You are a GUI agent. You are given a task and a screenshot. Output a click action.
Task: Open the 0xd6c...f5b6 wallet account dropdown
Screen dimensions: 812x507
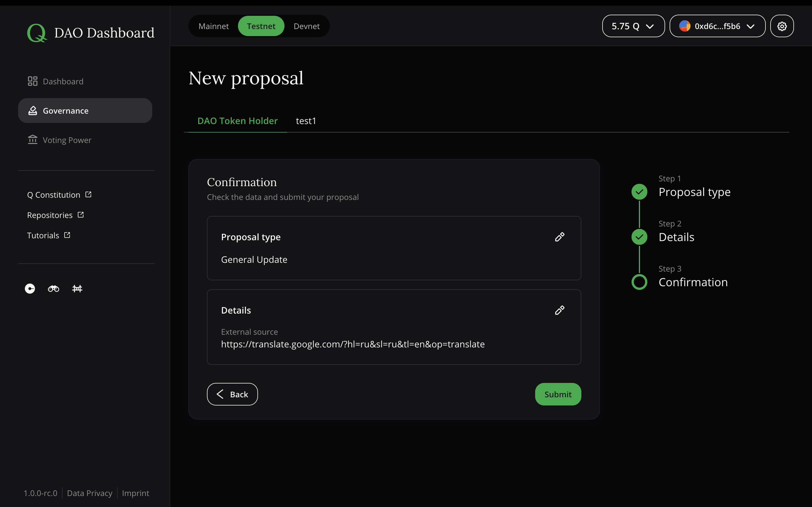point(717,26)
